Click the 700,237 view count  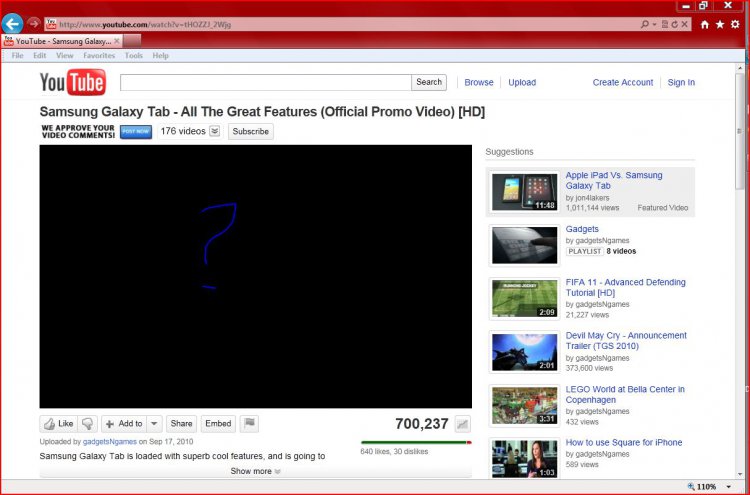click(x=421, y=424)
